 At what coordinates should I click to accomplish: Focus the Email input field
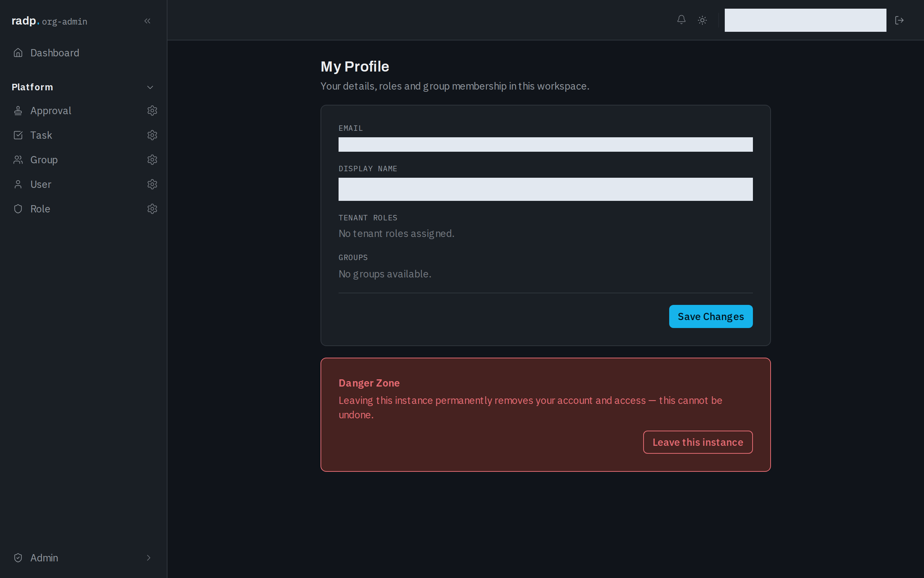[545, 144]
